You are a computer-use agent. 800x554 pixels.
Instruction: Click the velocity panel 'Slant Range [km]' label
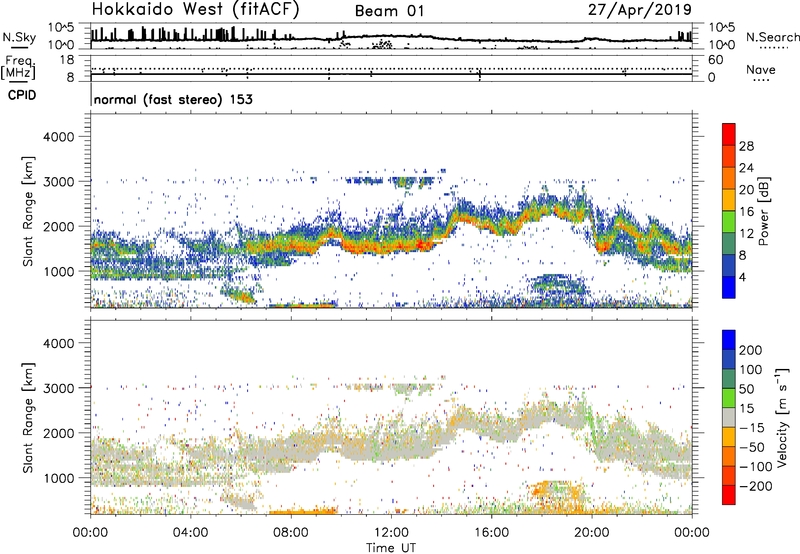pos(28,418)
